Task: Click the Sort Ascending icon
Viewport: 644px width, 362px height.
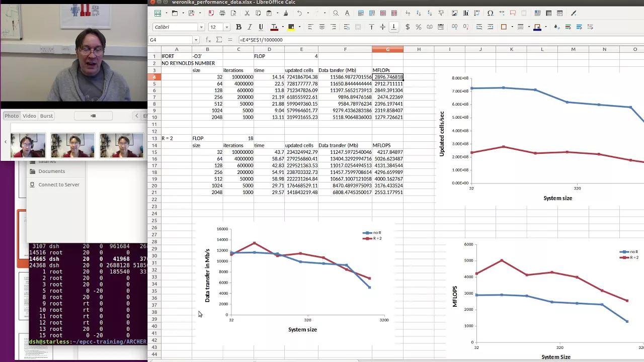Action: click(419, 13)
